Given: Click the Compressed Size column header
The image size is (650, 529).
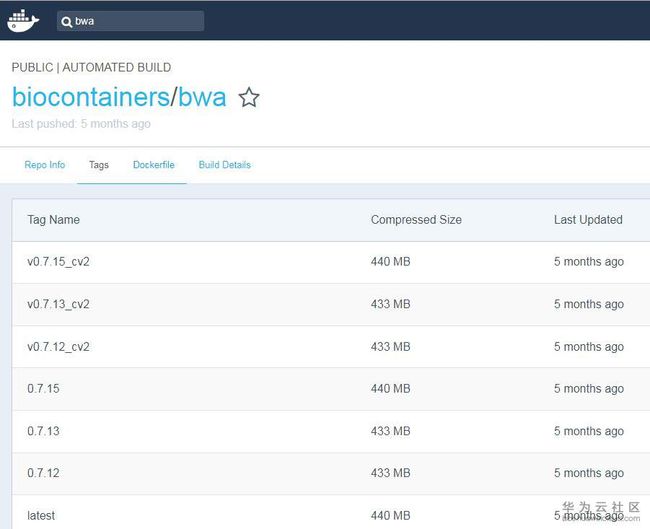Looking at the screenshot, I should tap(416, 220).
